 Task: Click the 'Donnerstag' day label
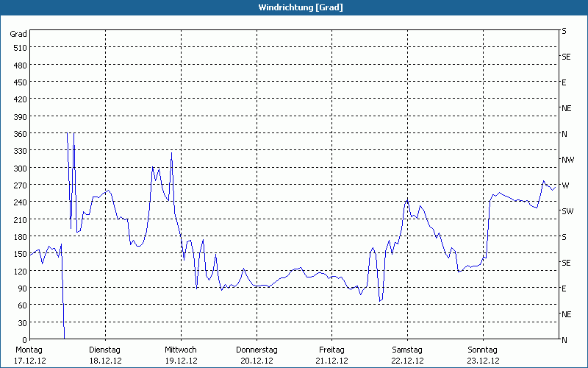[x=257, y=350]
